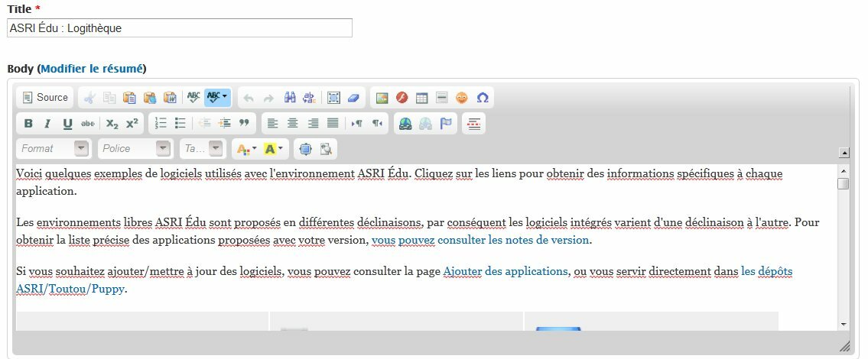Open the spell-check-as-you-type dropdown
Viewport: 868px width, 359px height.
(x=217, y=98)
